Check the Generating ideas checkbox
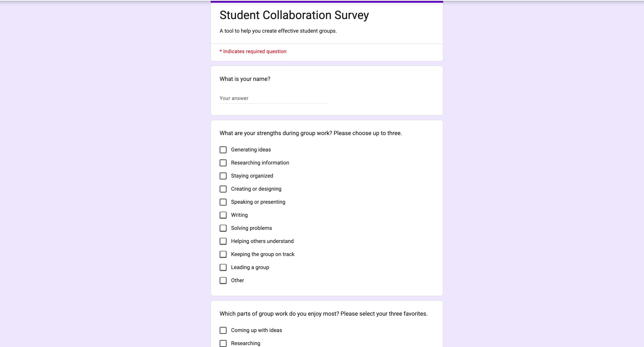 point(223,150)
